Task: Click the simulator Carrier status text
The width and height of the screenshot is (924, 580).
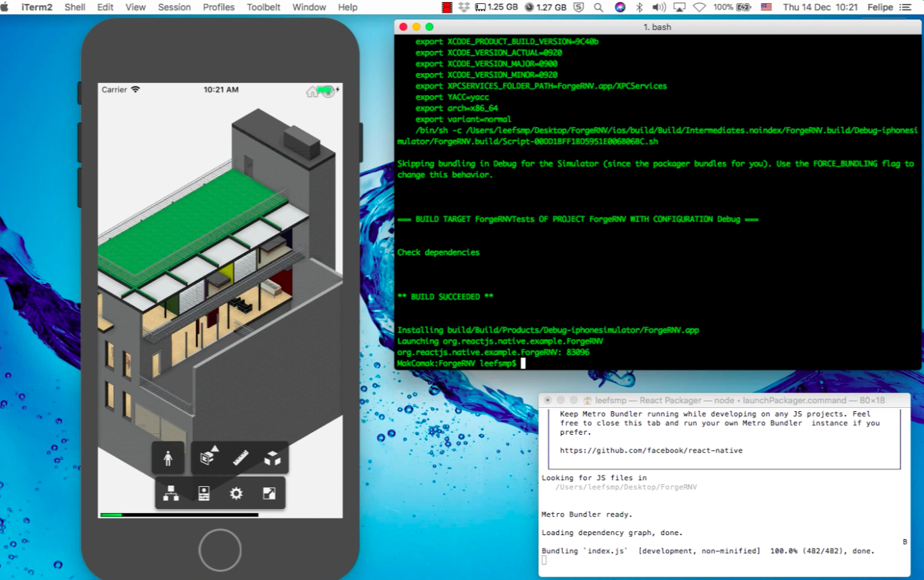Action: (x=114, y=90)
